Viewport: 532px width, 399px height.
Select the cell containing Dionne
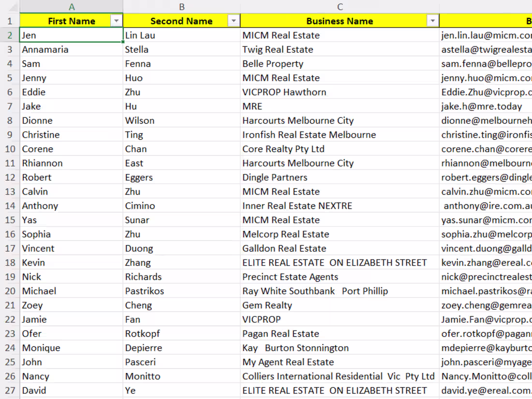point(71,121)
